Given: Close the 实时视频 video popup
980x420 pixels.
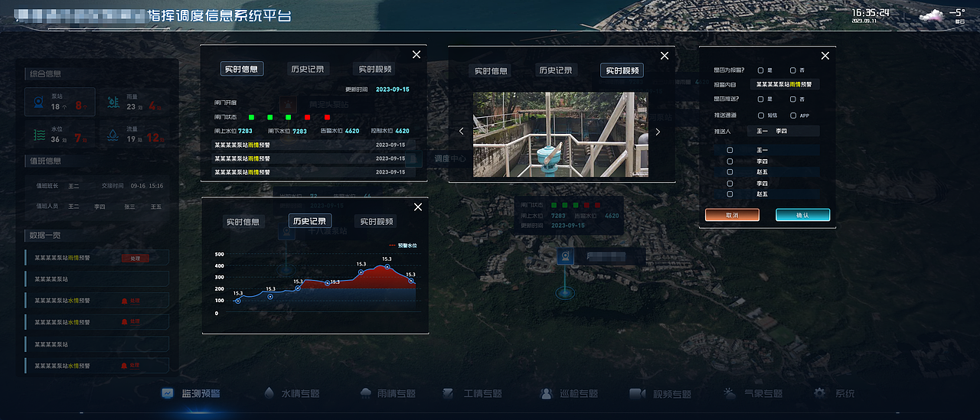Looking at the screenshot, I should (665, 56).
